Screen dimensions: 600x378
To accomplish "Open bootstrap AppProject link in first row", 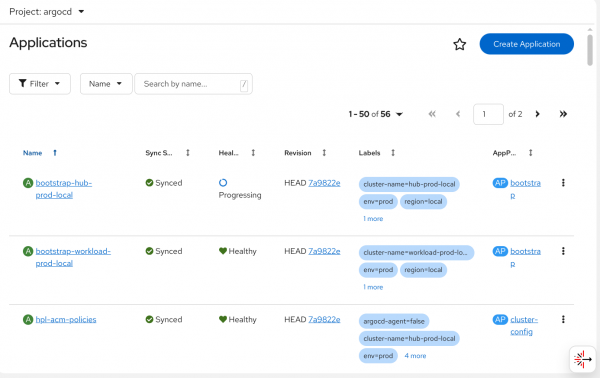I will pyautogui.click(x=525, y=189).
